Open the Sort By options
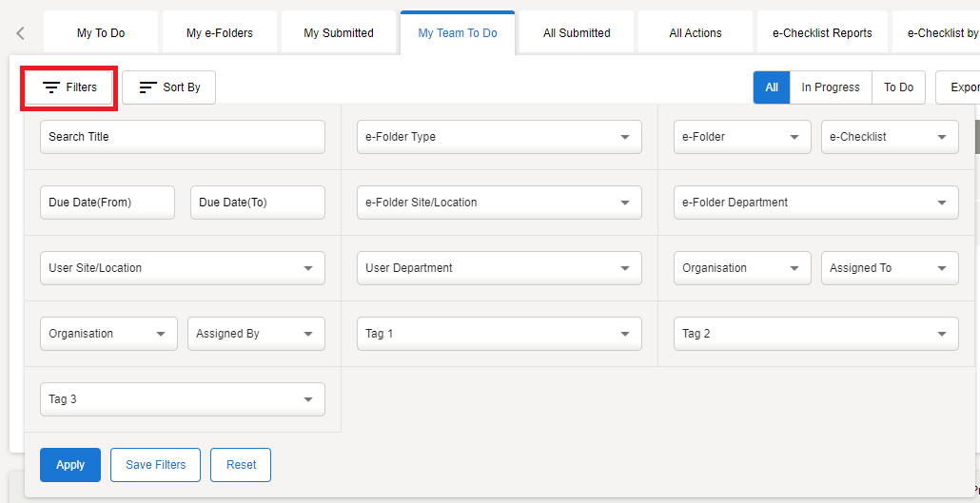This screenshot has height=503, width=980. click(169, 87)
